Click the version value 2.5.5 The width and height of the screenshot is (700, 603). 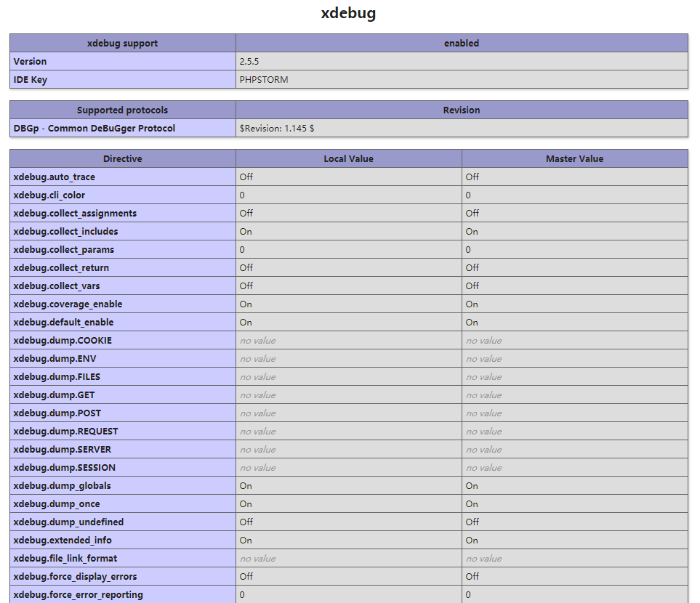click(x=249, y=62)
